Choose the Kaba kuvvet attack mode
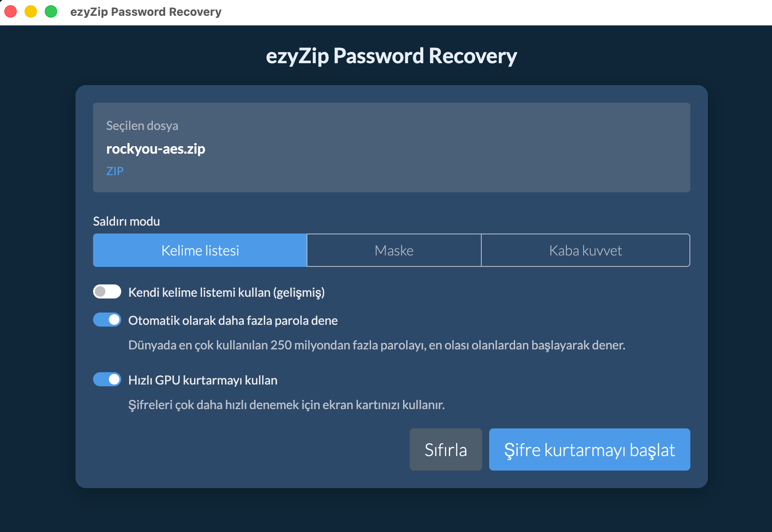 click(585, 250)
